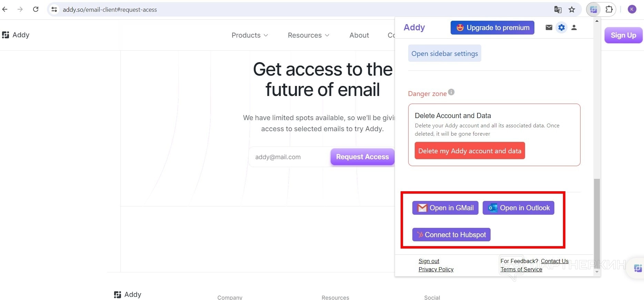Click the Addy extension icon in browser toolbar
Image resolution: width=644 pixels, height=300 pixels.
tap(593, 10)
